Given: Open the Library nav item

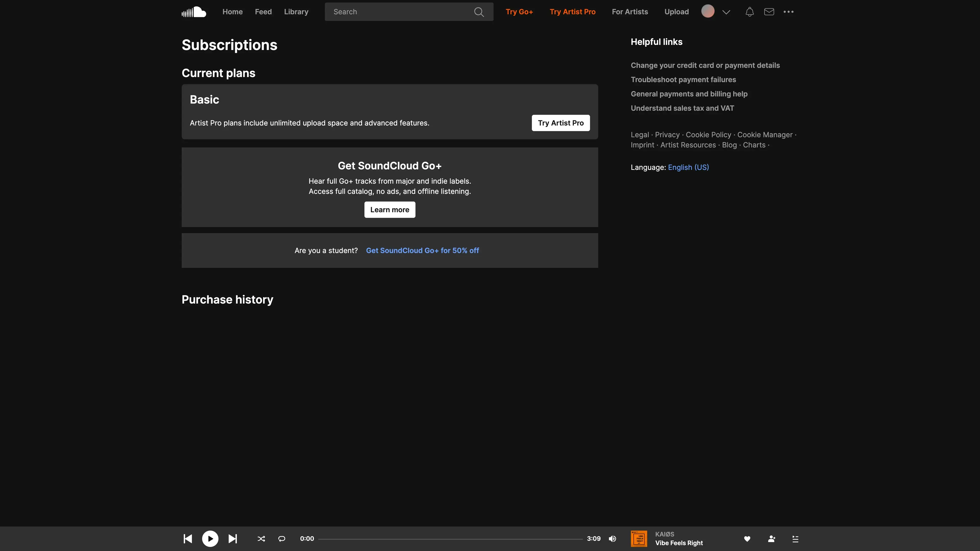Looking at the screenshot, I should 296,12.
